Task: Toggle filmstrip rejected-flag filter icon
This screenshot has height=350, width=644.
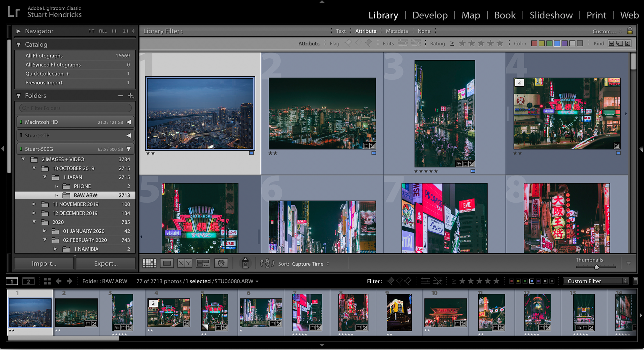Action: (408, 281)
